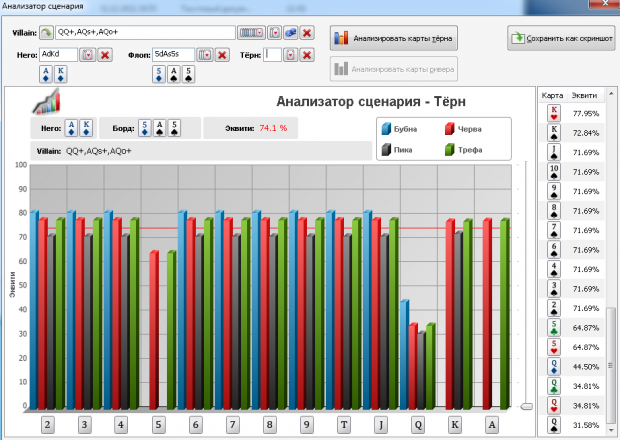The width and height of the screenshot is (620, 440).
Task: Click the empty turn input field
Action: 272,55
